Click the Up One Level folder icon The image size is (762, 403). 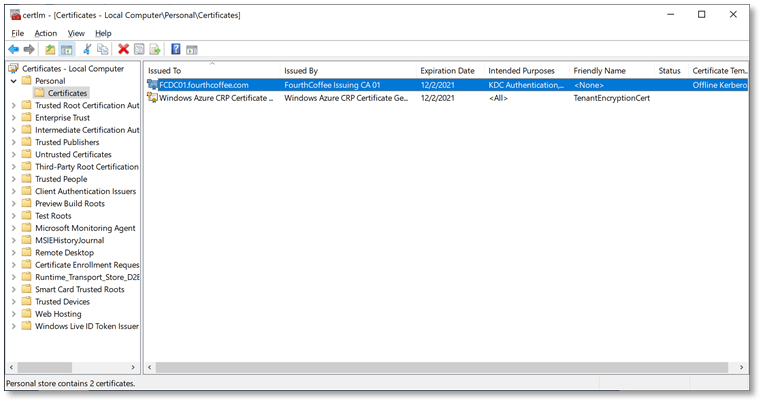(50, 49)
